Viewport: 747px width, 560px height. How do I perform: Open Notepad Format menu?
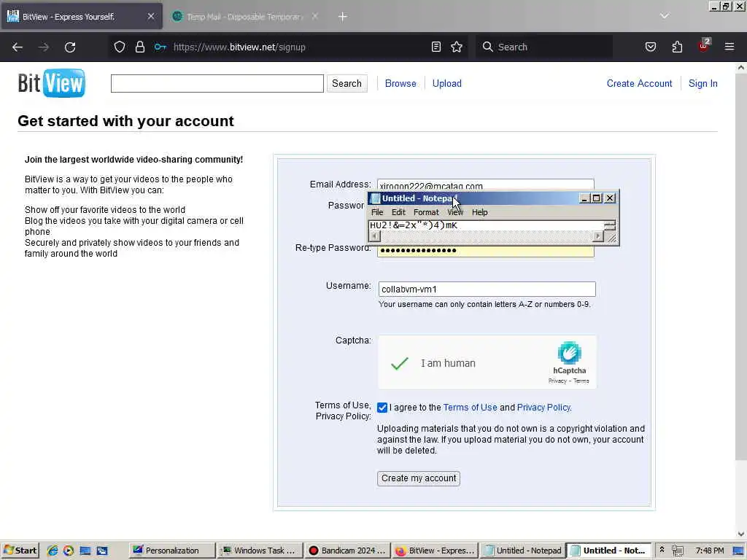426,212
